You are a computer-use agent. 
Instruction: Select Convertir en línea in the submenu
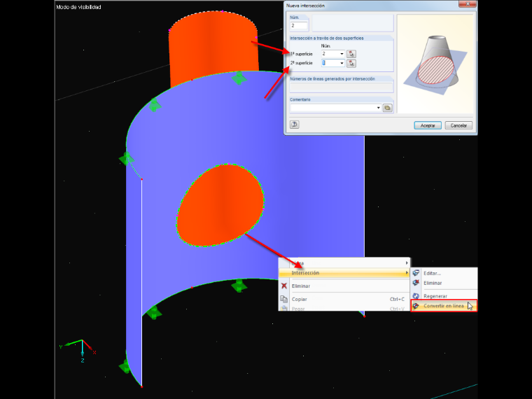pos(444,306)
